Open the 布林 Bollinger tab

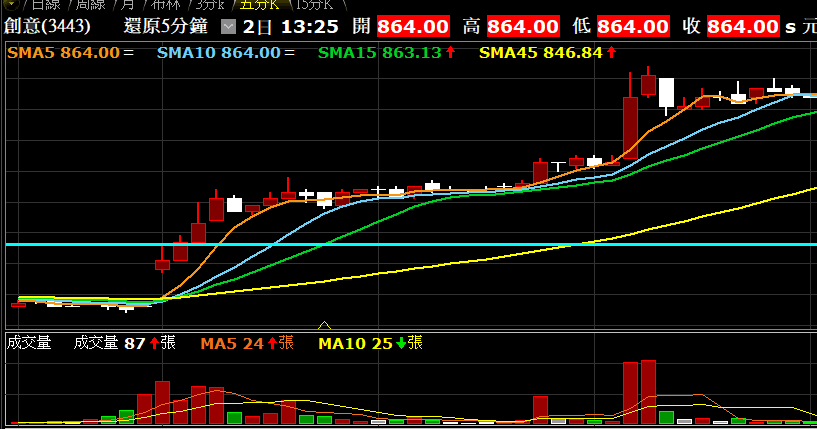(159, 5)
